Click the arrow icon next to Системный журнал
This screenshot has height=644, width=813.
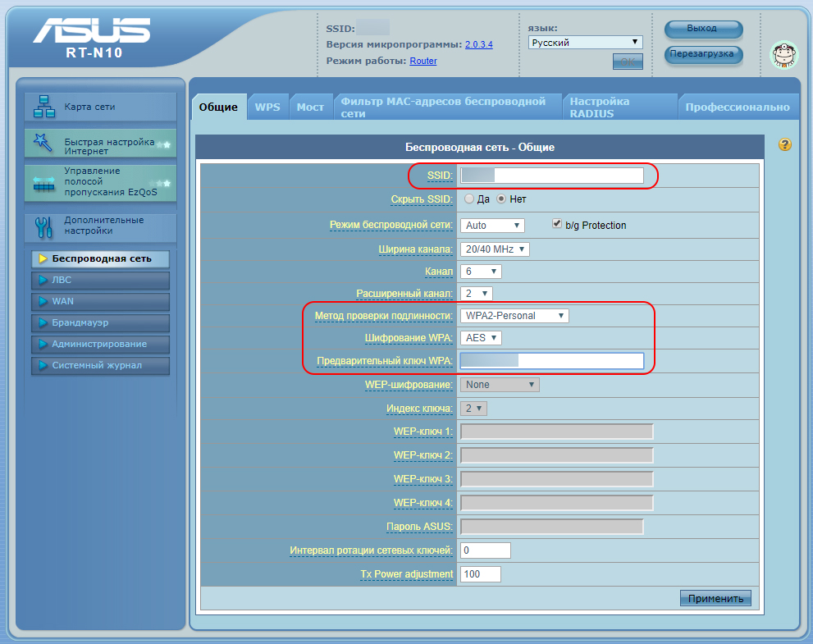(43, 365)
